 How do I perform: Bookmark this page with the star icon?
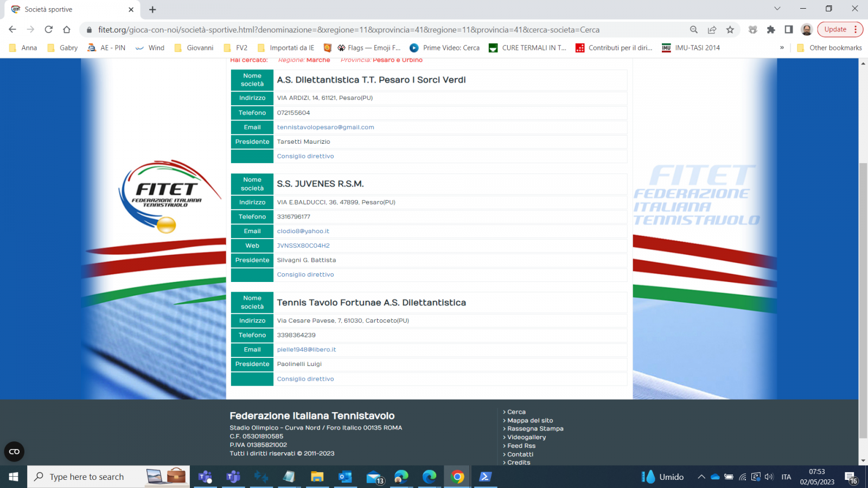click(730, 30)
